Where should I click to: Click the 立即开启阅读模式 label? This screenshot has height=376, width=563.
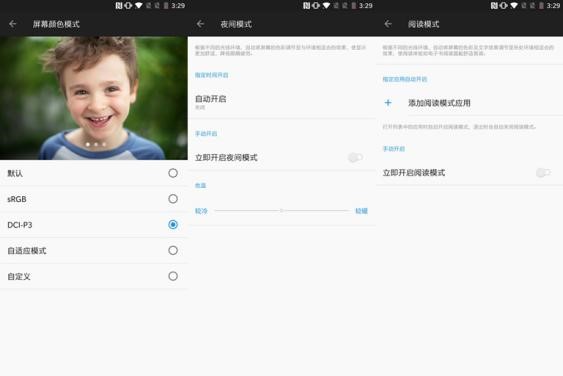point(414,173)
